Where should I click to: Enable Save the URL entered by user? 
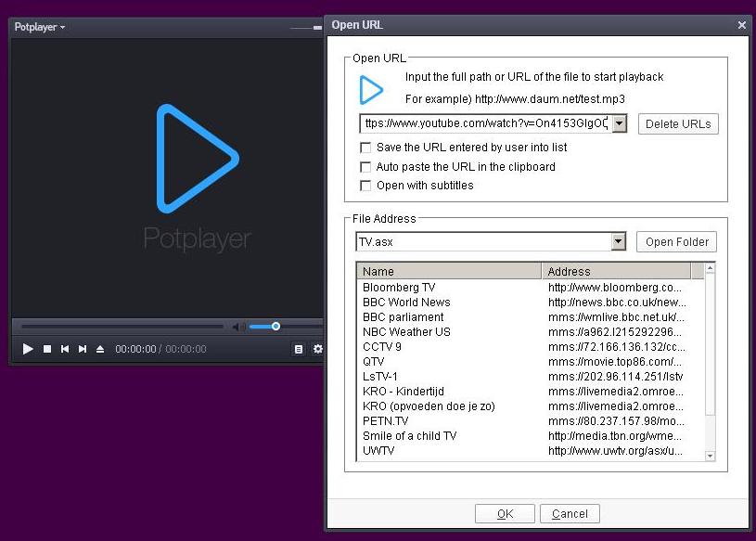366,148
